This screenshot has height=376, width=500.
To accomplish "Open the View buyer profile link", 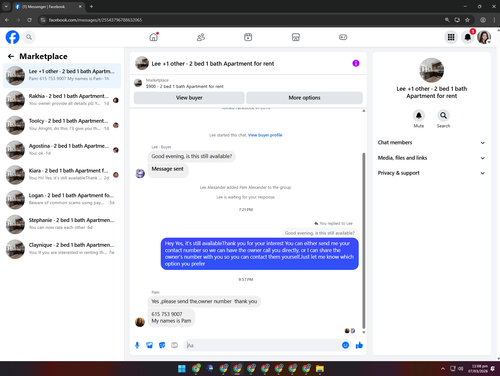I will tap(265, 135).
